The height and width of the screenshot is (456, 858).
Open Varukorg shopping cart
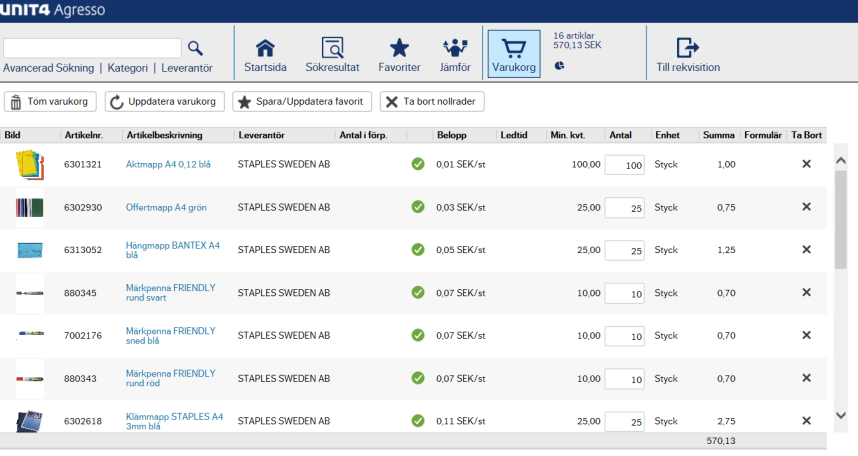(x=514, y=54)
